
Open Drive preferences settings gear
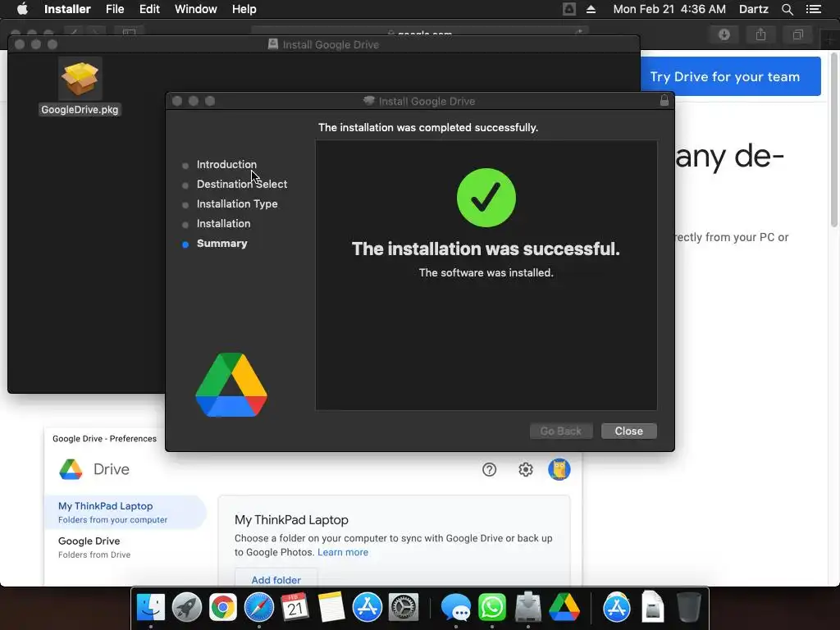526,470
